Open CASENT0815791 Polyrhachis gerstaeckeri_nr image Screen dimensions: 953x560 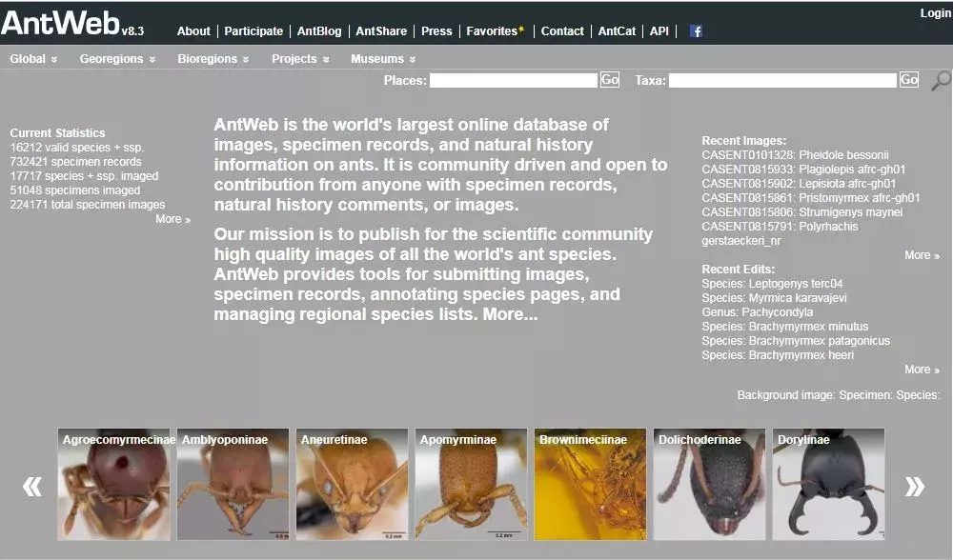[x=780, y=233]
